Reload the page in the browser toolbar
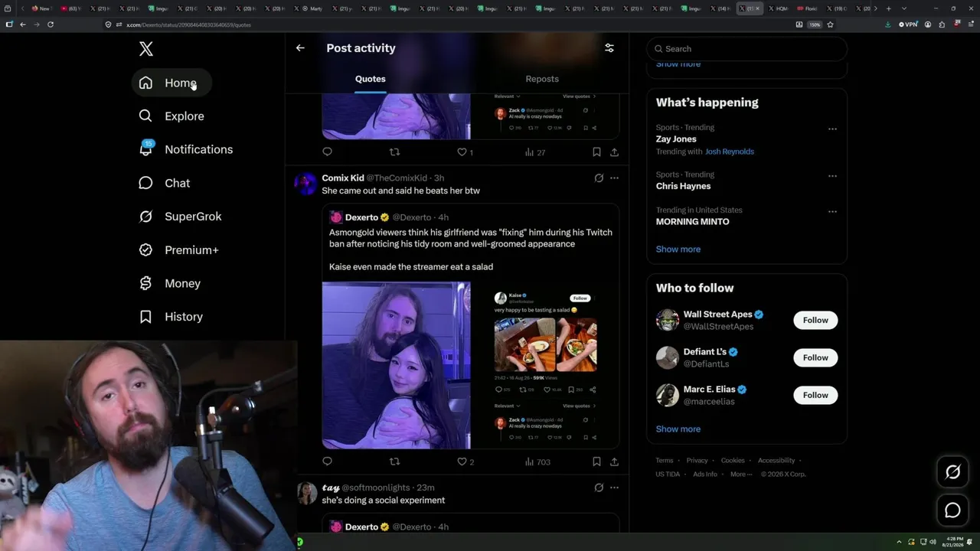 click(51, 24)
